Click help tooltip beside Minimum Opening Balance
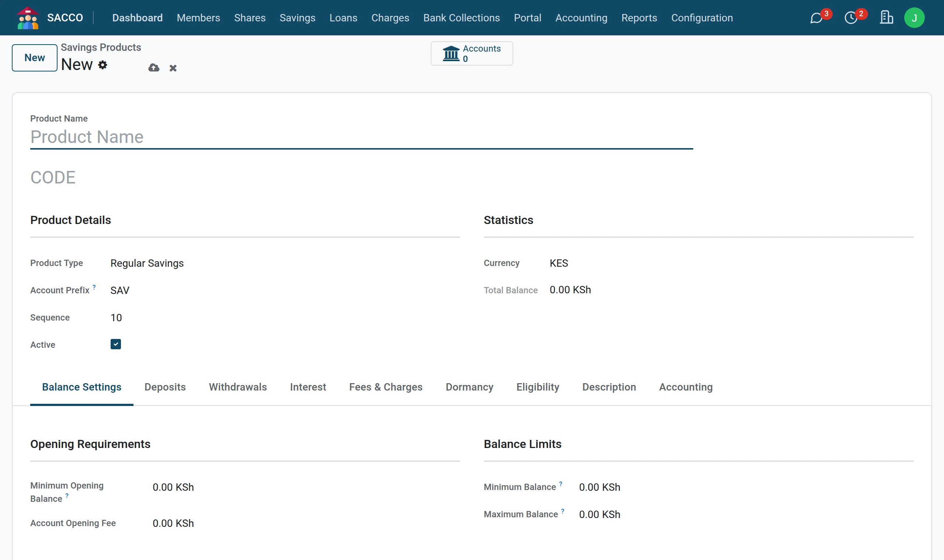The width and height of the screenshot is (944, 560). point(67,496)
